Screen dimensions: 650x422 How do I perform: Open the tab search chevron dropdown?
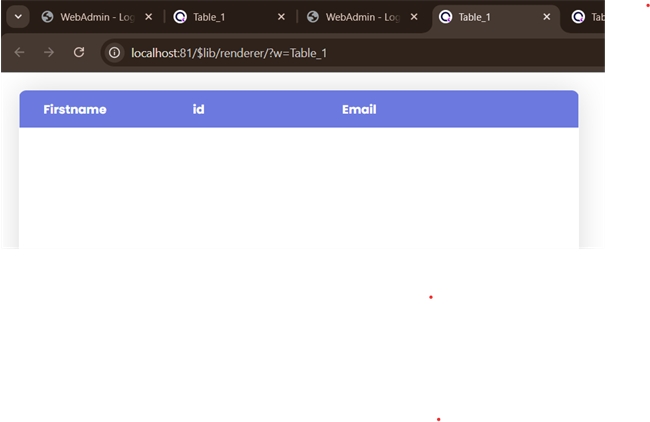pyautogui.click(x=18, y=17)
